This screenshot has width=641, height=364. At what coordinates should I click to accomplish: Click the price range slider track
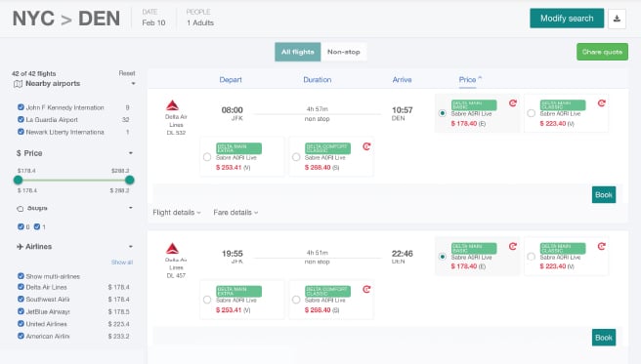(x=73, y=180)
